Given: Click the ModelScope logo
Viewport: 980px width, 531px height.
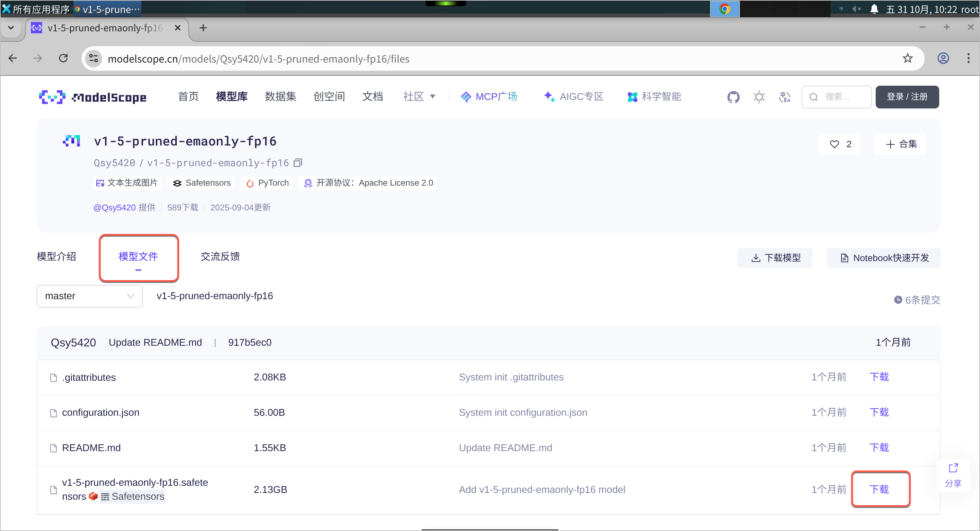Looking at the screenshot, I should (92, 97).
